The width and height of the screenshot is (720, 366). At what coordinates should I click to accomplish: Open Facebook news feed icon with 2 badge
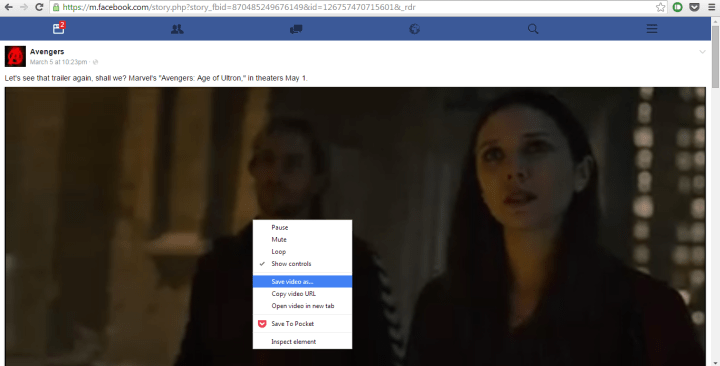[x=59, y=28]
